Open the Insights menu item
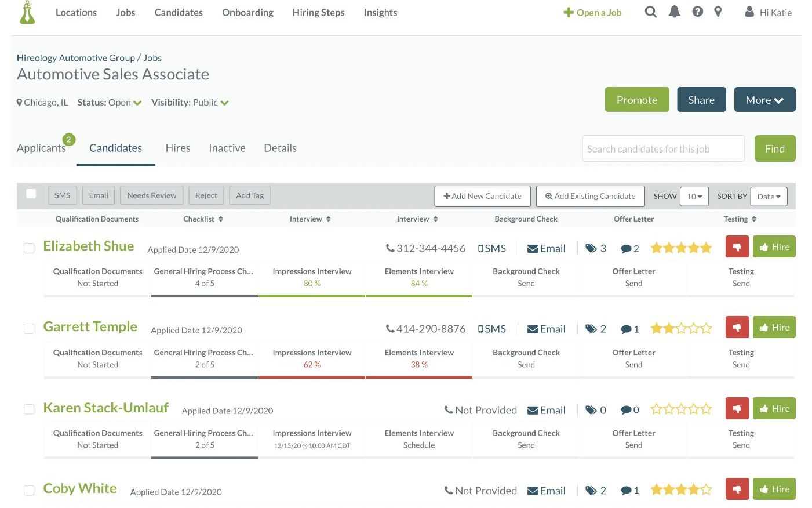 (x=380, y=12)
